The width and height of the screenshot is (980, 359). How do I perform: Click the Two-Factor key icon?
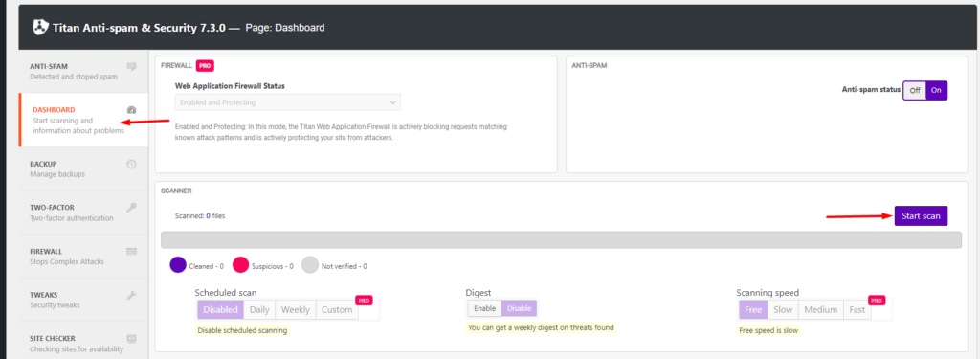(131, 208)
